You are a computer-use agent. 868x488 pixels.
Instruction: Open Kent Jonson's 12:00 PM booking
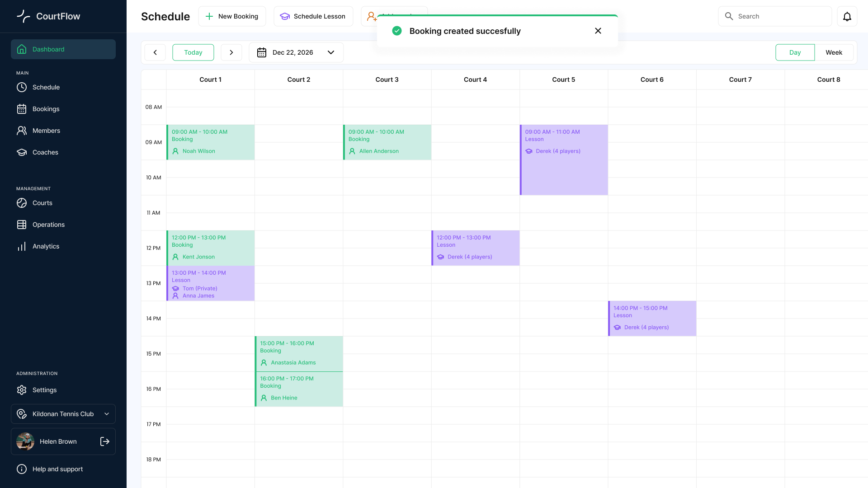point(211,248)
